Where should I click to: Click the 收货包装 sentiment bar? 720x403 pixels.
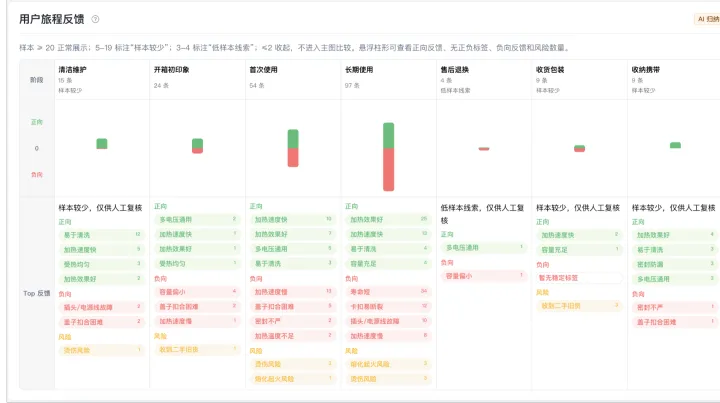coord(579,148)
